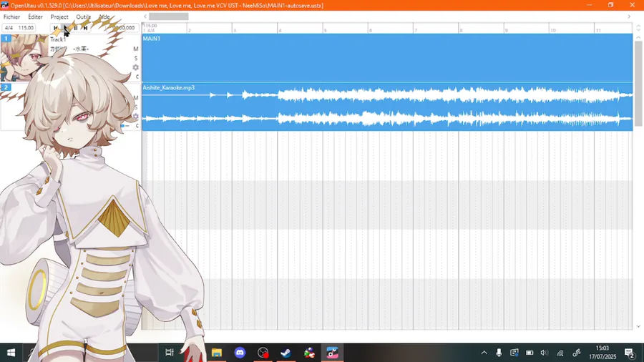The image size is (644, 362).
Task: Select the track 1 number badge
Action: click(6, 38)
